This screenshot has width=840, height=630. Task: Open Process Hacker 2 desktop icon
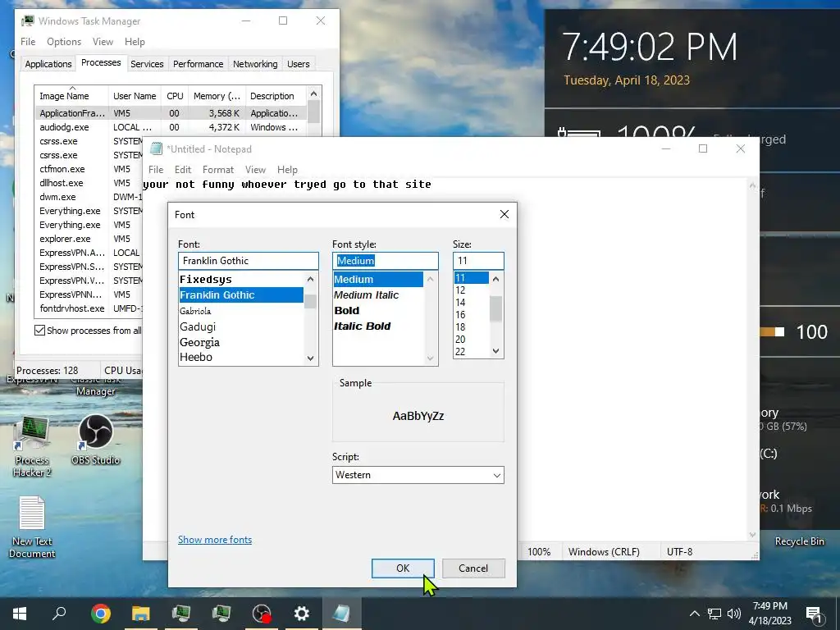coord(32,446)
